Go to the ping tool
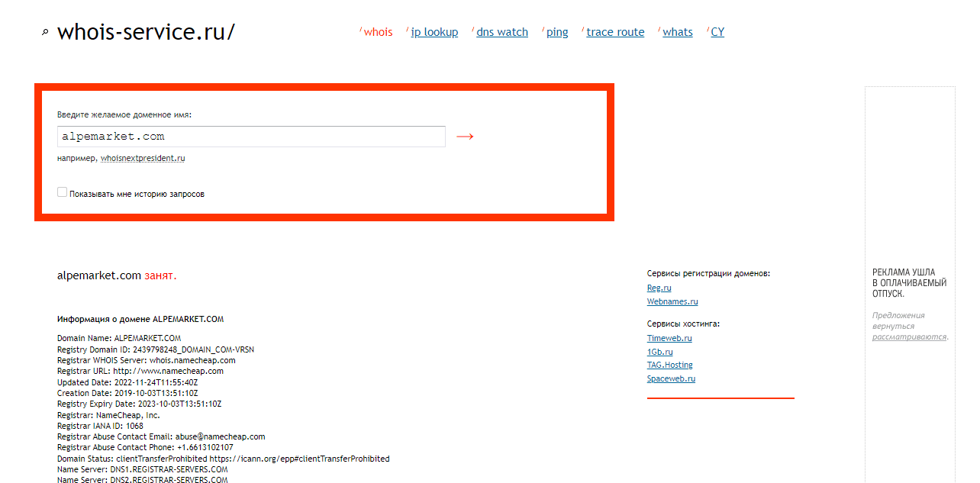980x483 pixels. pos(557,32)
